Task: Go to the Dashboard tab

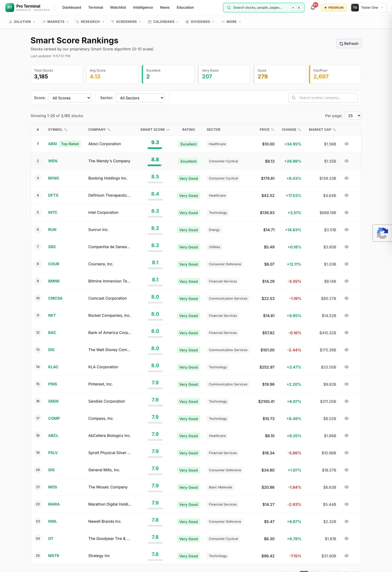Action: (72, 8)
